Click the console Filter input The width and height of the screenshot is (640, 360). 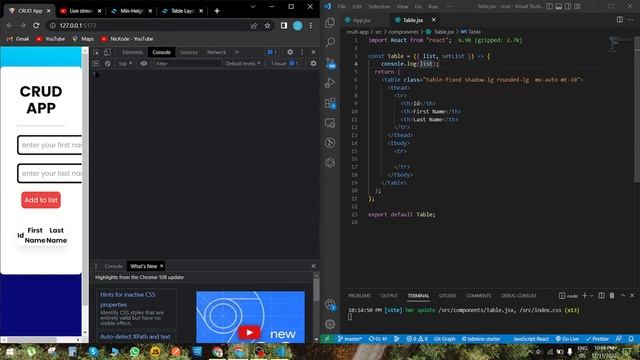pos(187,64)
